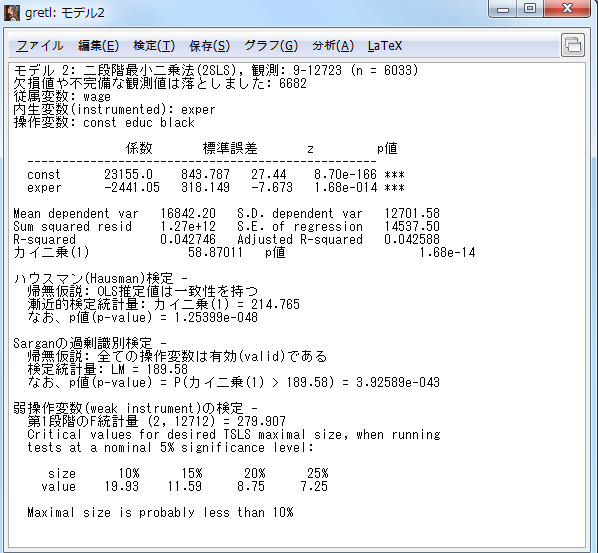The image size is (598, 553).
Task: Open the LaTeX menu
Action: [x=385, y=46]
